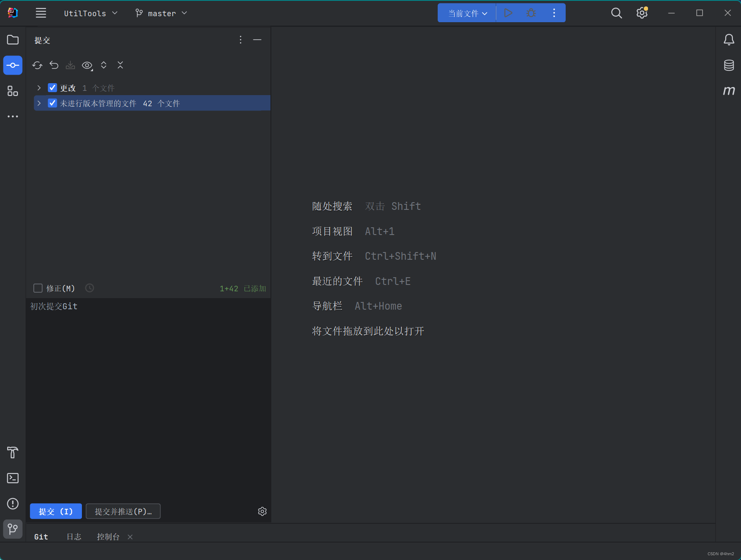Click the 项目视图 hint text
Viewport: 741px width, 560px height.
coord(332,232)
